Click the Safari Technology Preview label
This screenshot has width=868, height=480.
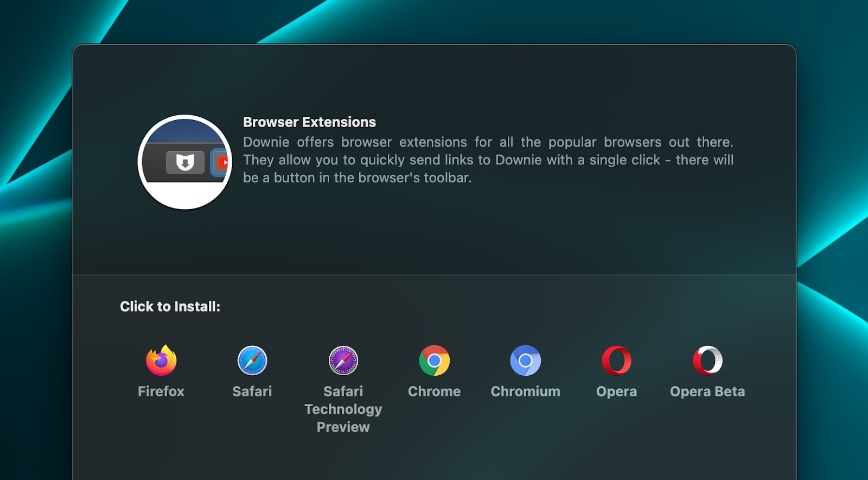coord(343,409)
